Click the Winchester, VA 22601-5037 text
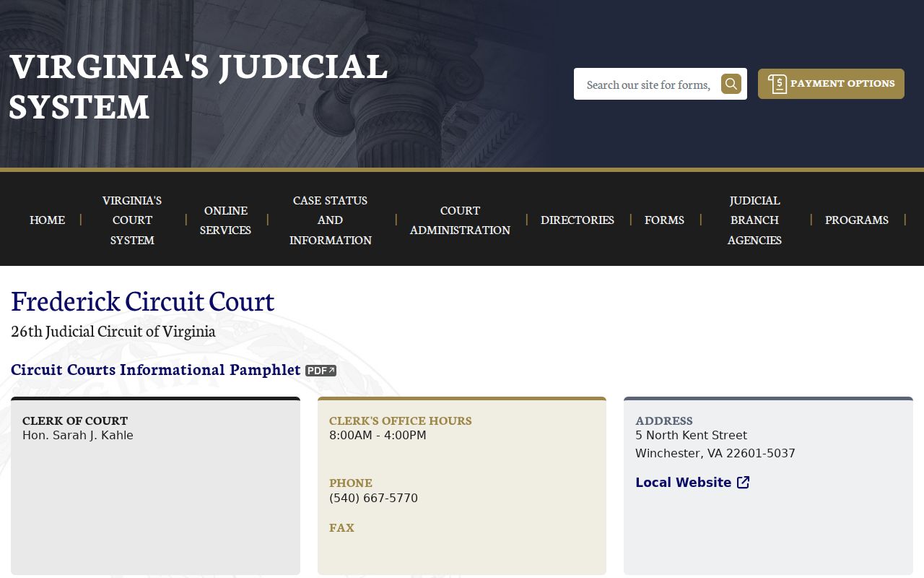Screen dimensions: 924x578 pos(715,454)
